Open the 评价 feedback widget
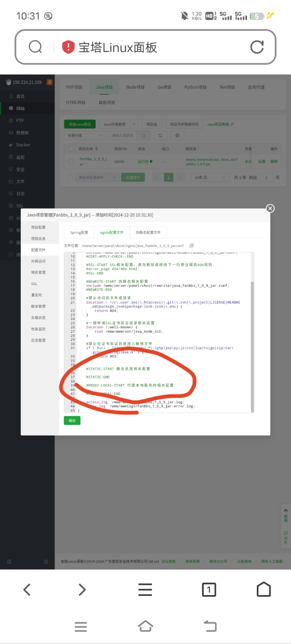The image size is (291, 644). tap(286, 537)
